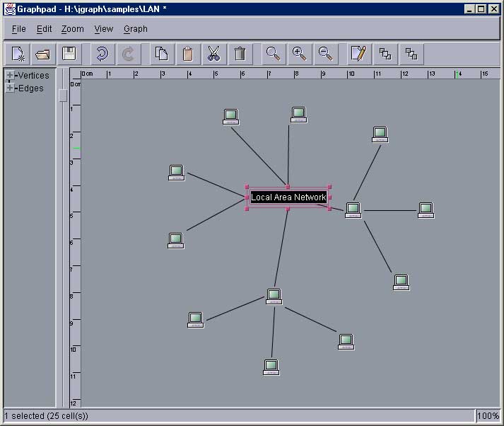504x426 pixels.
Task: Open the File menu
Action: [18, 29]
